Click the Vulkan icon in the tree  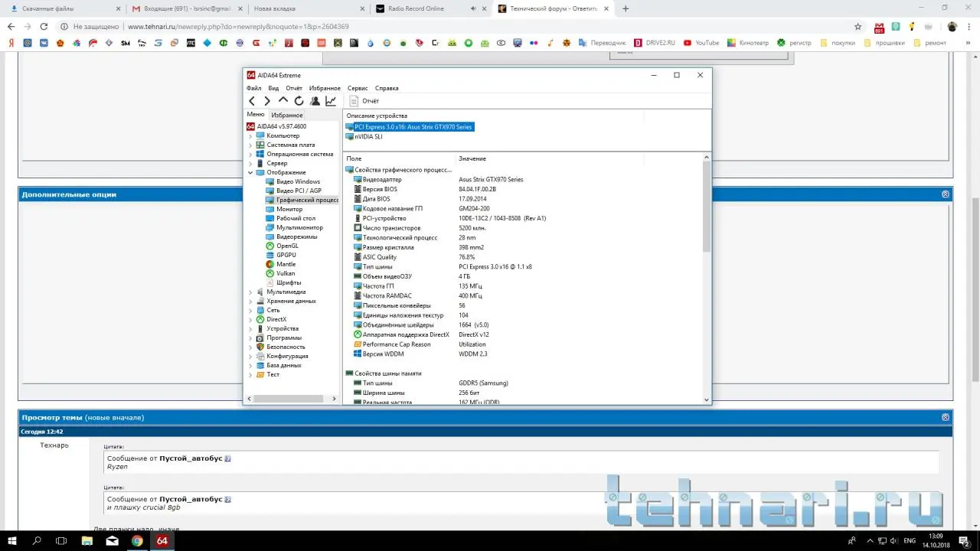(269, 274)
